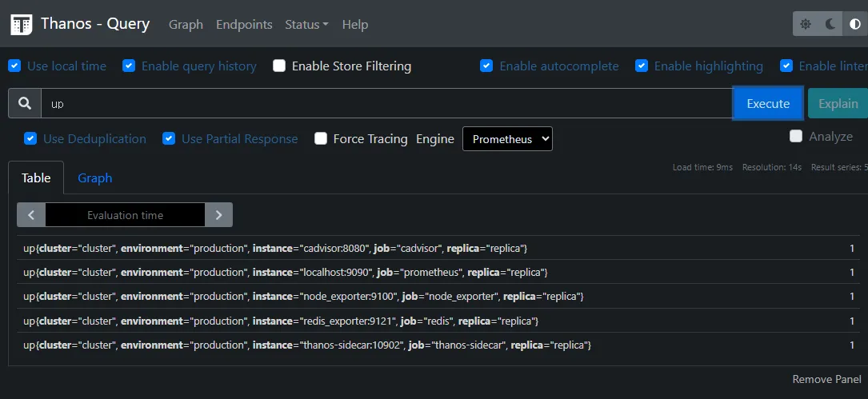Click the Evaluation time field
This screenshot has width=868, height=399.
pyautogui.click(x=125, y=215)
